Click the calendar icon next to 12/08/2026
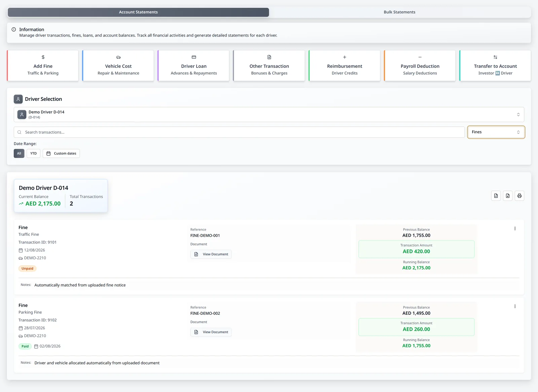 point(21,250)
